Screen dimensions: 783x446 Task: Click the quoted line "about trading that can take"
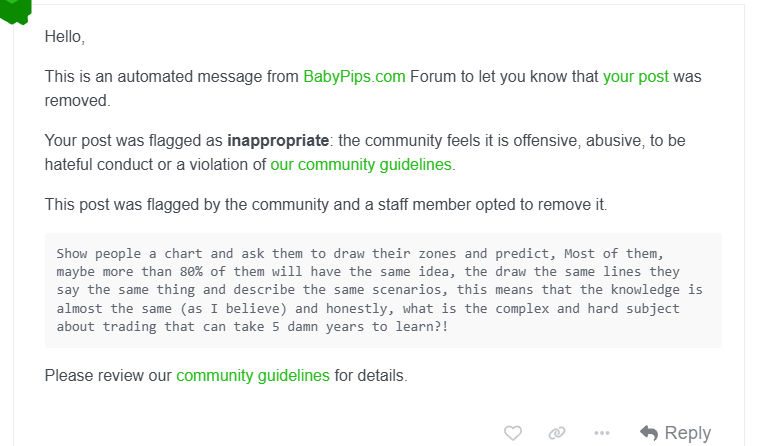coord(252,327)
